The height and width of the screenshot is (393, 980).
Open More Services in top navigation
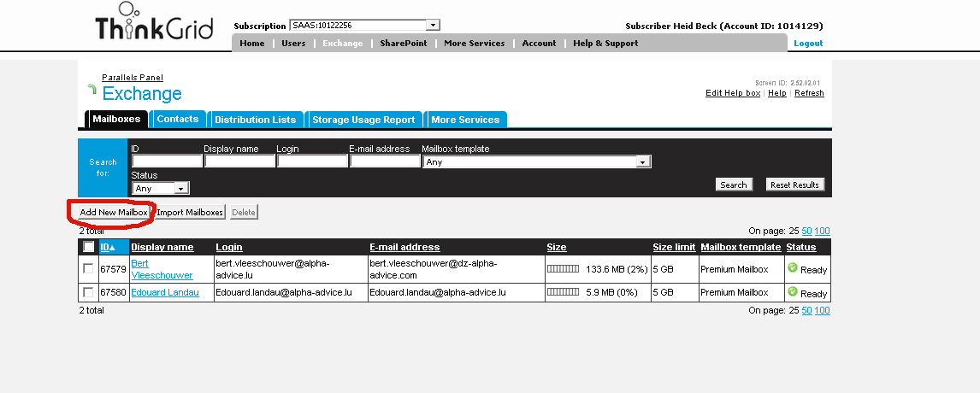pyautogui.click(x=474, y=43)
